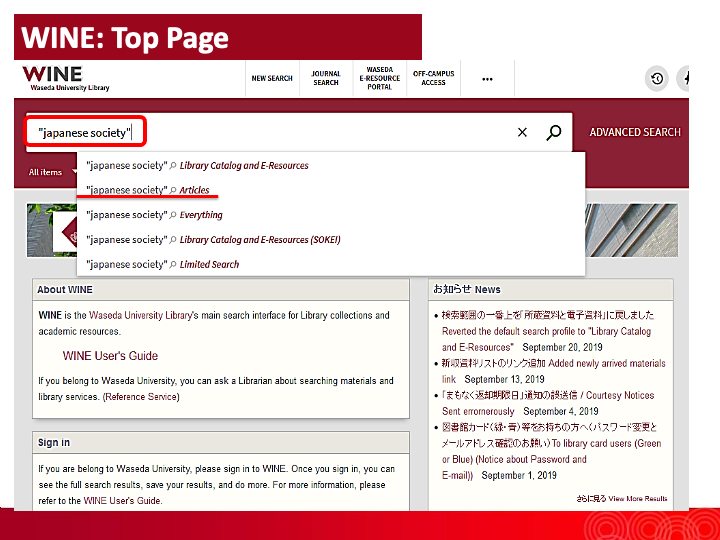Screen dimensions: 720x540
Task: Choose Library Catalog and E-Resources suggestion
Action: tap(197, 166)
